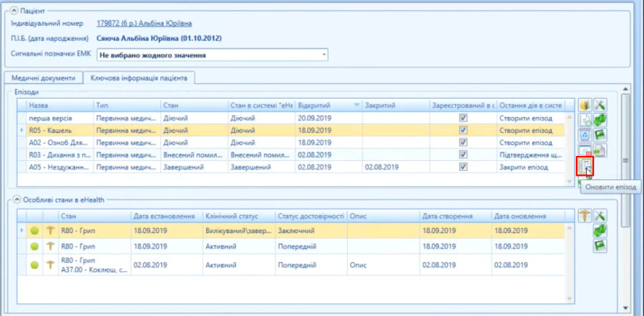
Task: Click the main panel scroll-up arrow
Action: click(625, 89)
